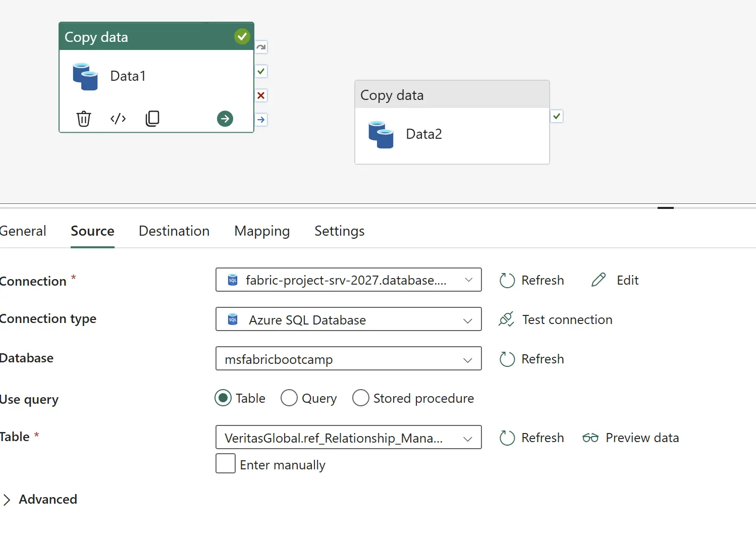Edit the selected connection

[x=615, y=280]
